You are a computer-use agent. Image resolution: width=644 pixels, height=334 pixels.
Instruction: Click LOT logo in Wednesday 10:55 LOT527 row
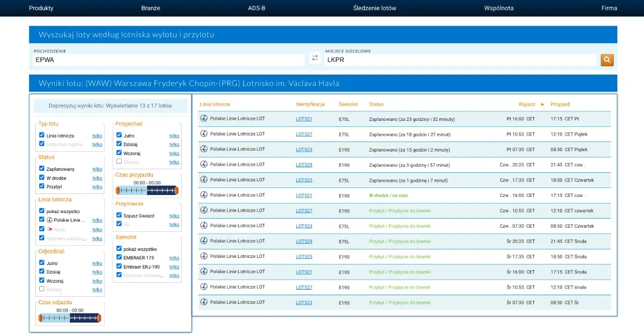[x=204, y=287]
